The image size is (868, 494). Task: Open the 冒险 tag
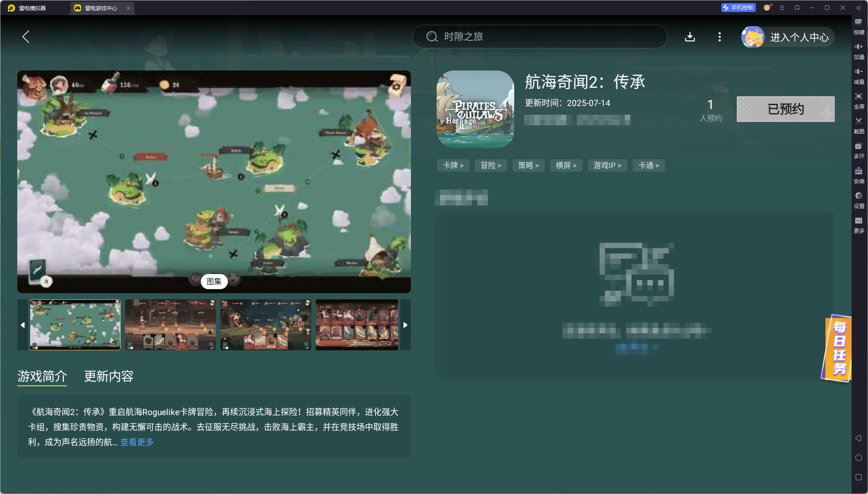click(491, 165)
